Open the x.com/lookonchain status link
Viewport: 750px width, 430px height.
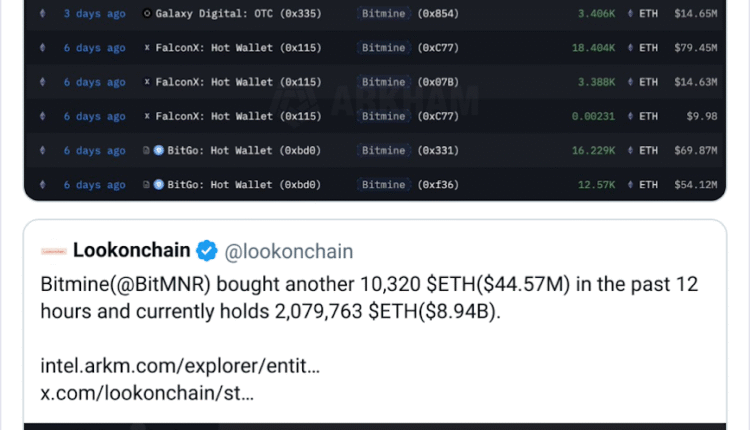click(x=147, y=393)
